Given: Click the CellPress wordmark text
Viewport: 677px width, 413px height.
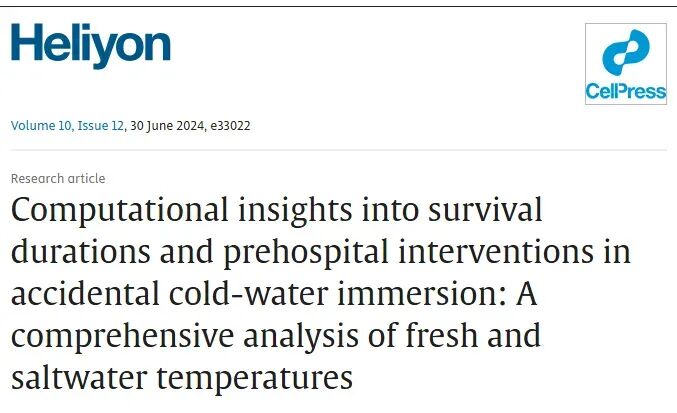Looking at the screenshot, I should click(x=626, y=92).
